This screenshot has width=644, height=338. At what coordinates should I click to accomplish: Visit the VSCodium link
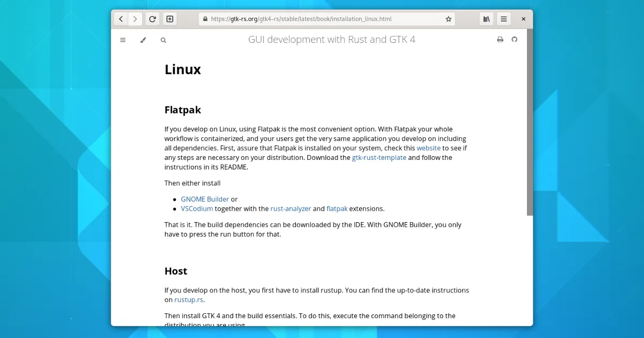(x=196, y=209)
